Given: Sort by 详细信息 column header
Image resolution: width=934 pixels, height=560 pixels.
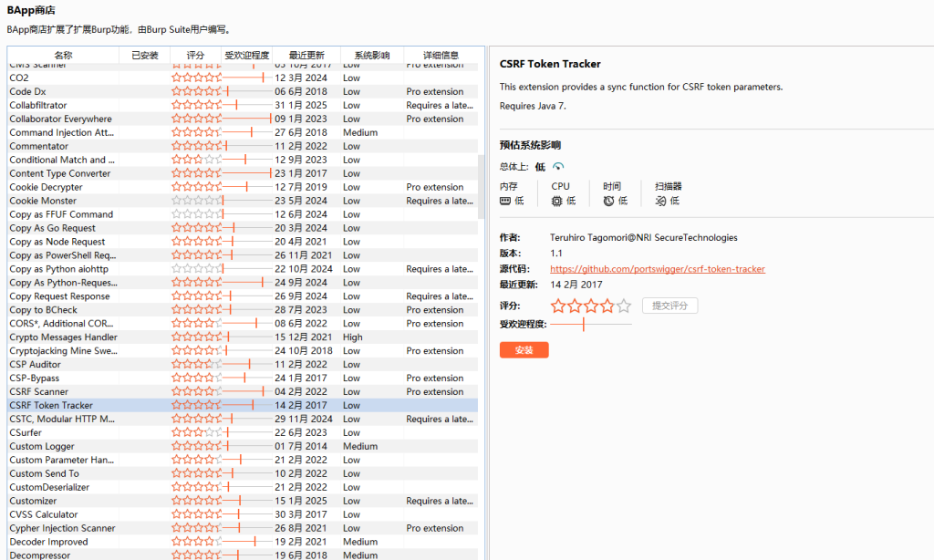Looking at the screenshot, I should click(x=441, y=55).
